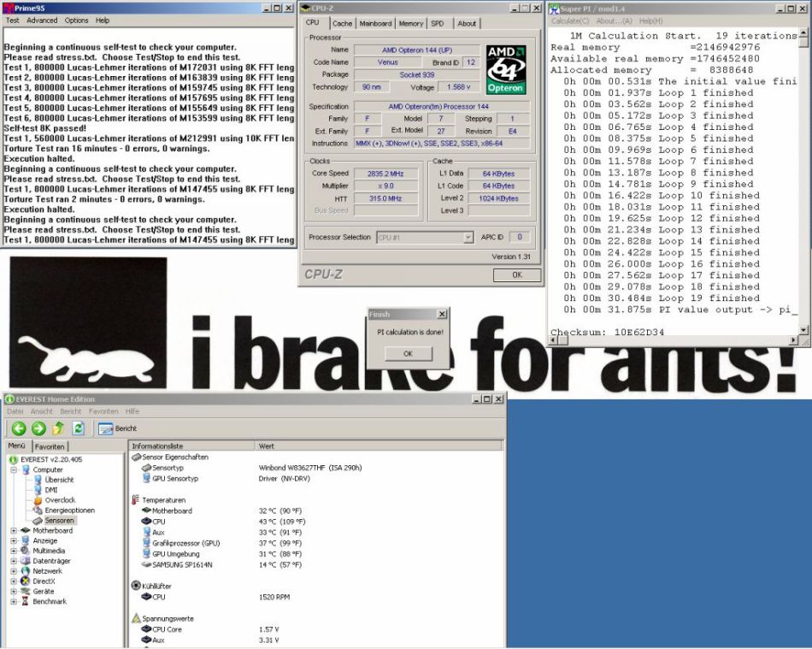Select the EVEREST v2.20.405 root node
The width and height of the screenshot is (812, 649).
coord(45,459)
